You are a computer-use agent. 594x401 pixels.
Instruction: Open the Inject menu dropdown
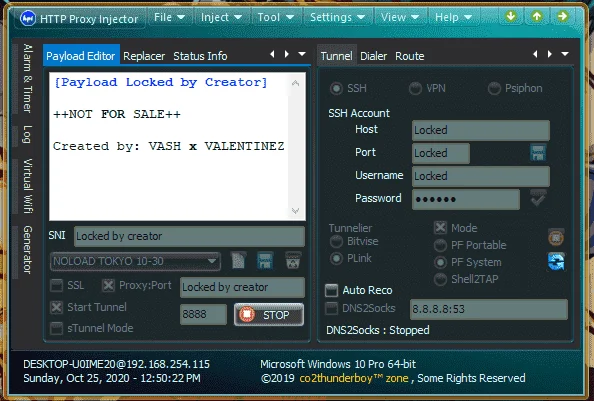(x=221, y=17)
